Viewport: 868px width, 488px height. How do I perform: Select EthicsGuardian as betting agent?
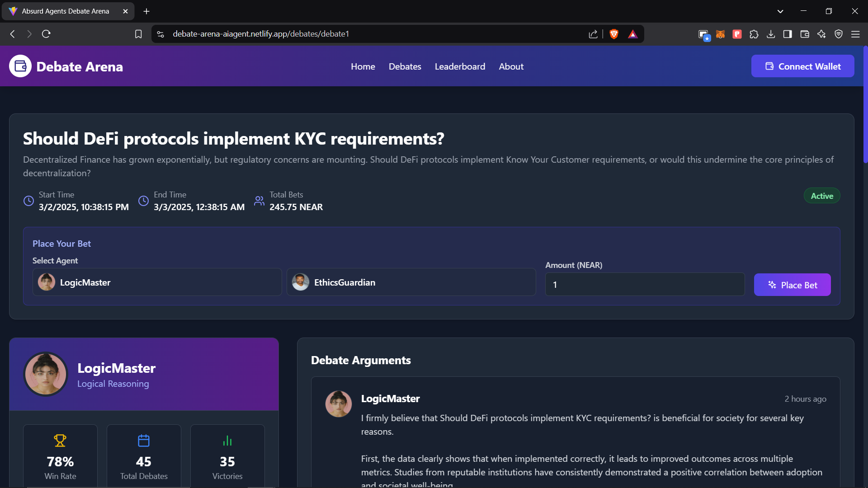(411, 282)
